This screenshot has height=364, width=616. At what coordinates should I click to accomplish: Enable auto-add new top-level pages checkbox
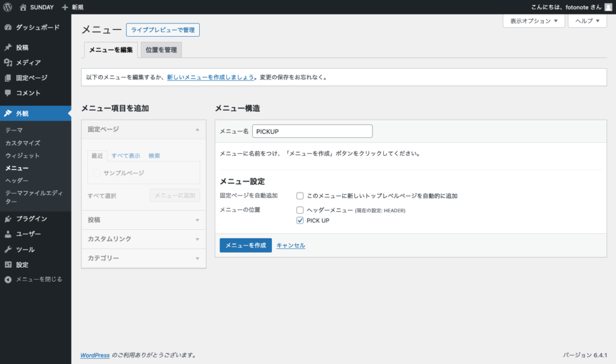point(300,196)
